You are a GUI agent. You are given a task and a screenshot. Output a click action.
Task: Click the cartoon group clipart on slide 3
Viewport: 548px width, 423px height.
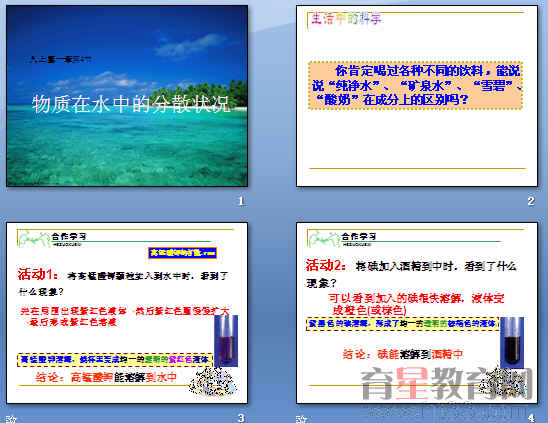213,382
